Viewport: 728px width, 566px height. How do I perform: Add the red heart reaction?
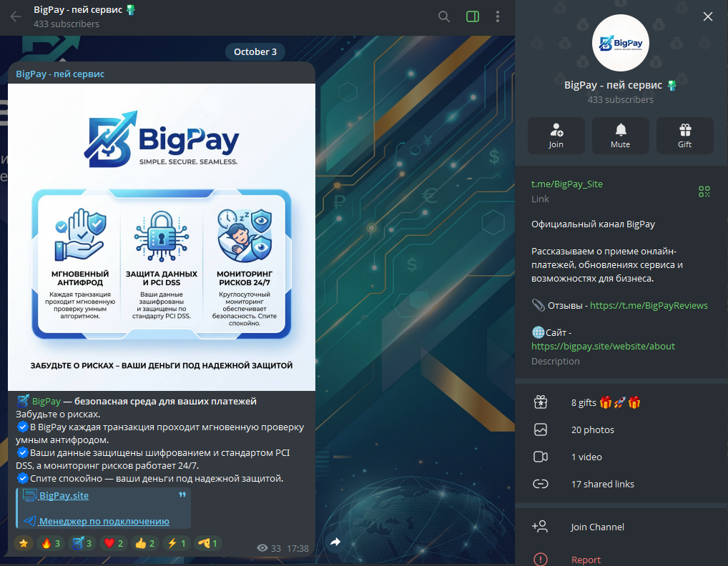click(114, 543)
